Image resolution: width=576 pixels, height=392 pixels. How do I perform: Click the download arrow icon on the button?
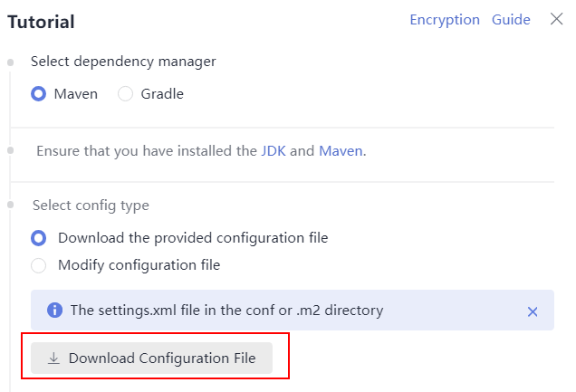pyautogui.click(x=53, y=359)
